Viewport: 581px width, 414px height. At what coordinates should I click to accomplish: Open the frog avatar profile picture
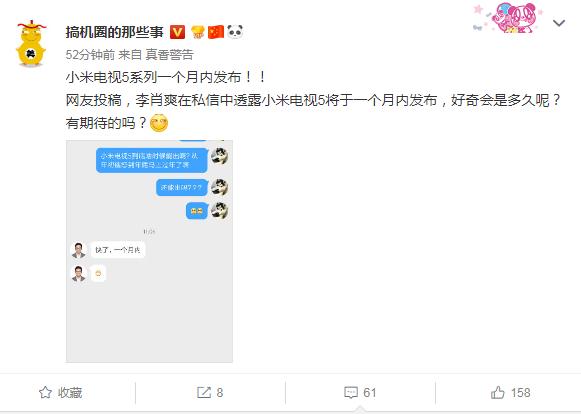31,44
